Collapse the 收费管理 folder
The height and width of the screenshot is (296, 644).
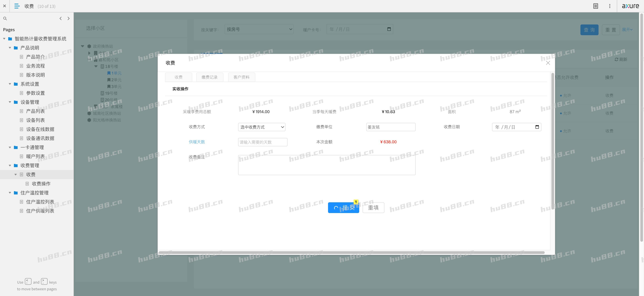(10, 165)
